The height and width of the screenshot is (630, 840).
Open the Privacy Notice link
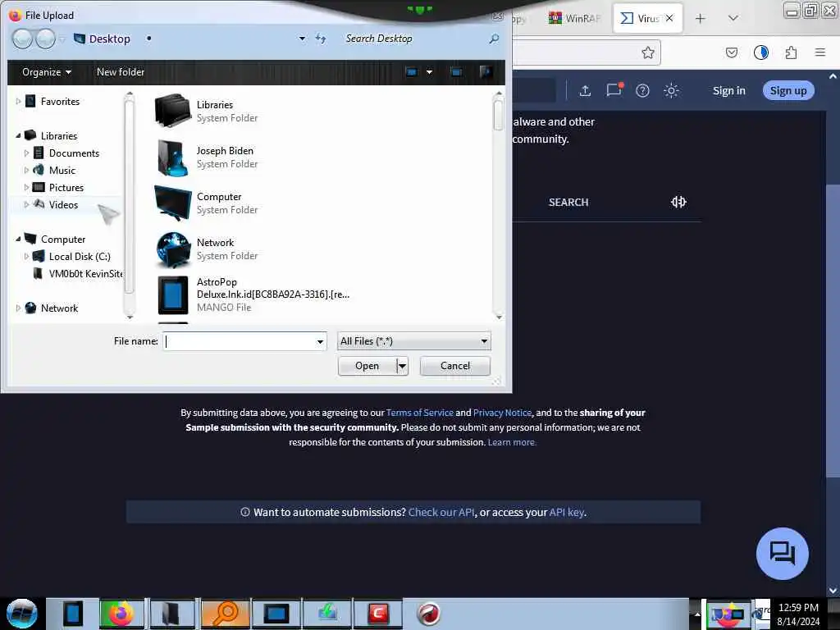point(502,413)
